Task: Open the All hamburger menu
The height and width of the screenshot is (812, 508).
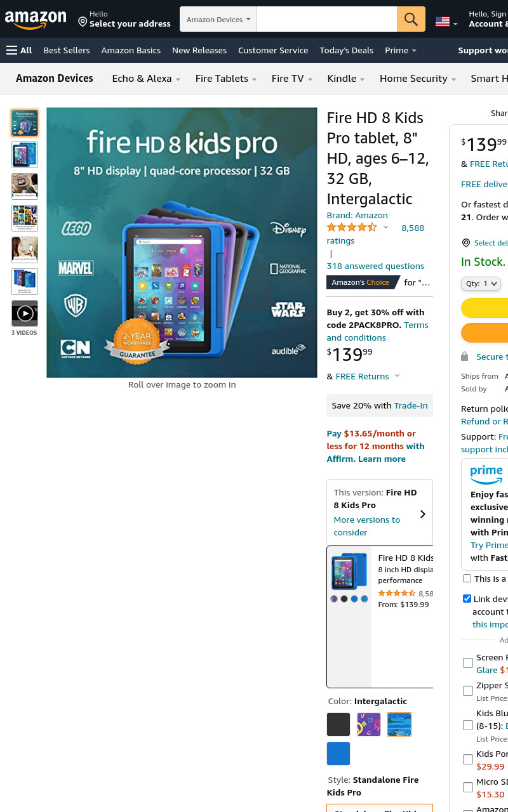Action: (x=19, y=50)
